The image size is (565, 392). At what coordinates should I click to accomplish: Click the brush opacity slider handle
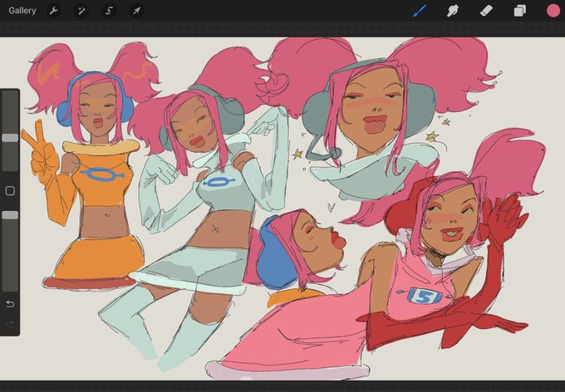(x=10, y=215)
